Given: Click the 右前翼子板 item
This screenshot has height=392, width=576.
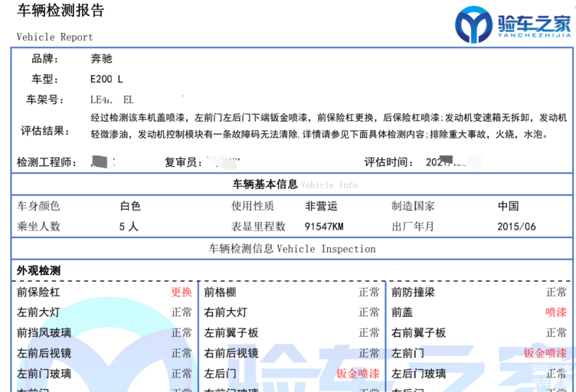Looking at the screenshot, I should click(x=419, y=333).
